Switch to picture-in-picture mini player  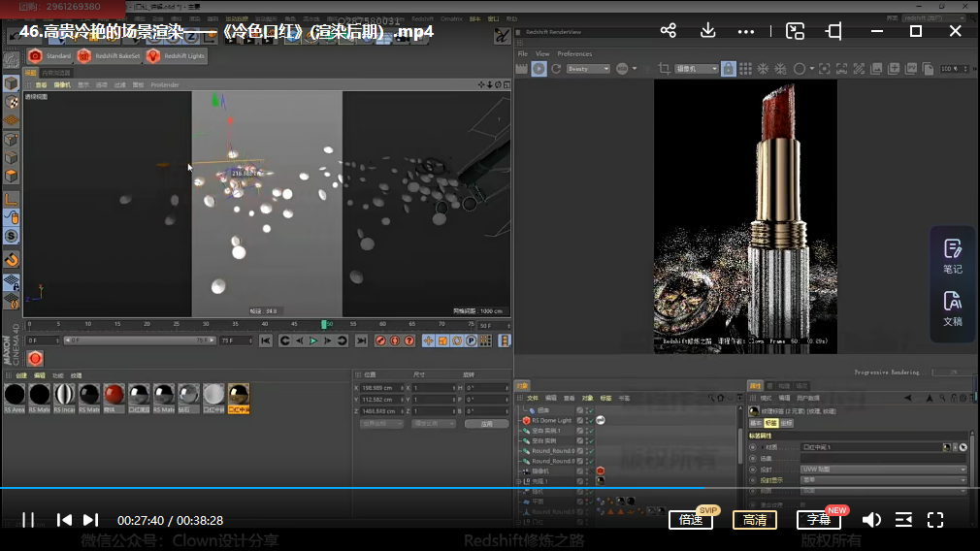pos(795,31)
